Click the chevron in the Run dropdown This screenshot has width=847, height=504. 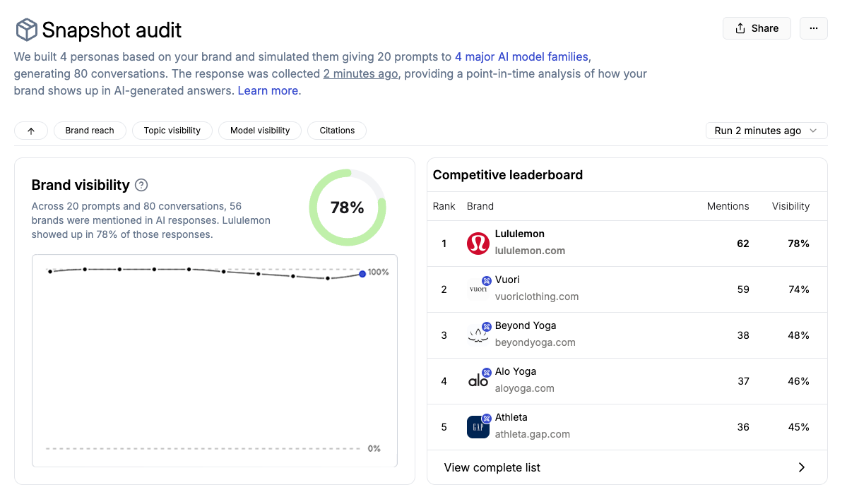813,131
